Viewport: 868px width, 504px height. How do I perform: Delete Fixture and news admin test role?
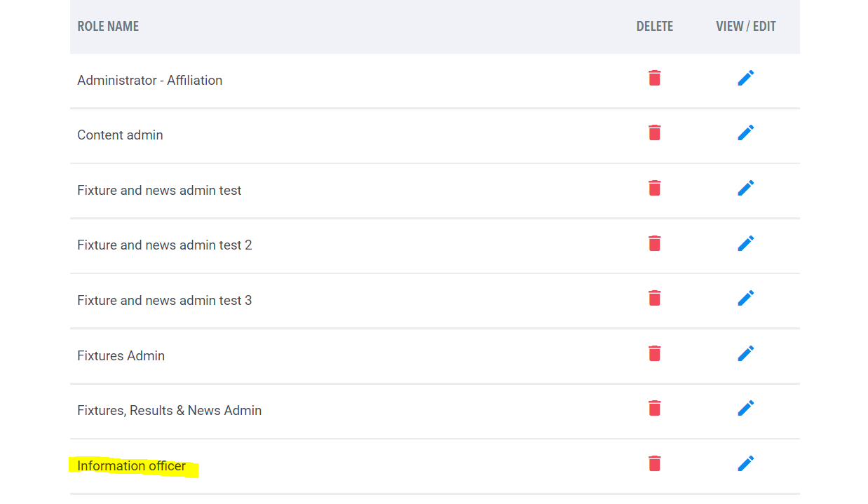tap(655, 188)
